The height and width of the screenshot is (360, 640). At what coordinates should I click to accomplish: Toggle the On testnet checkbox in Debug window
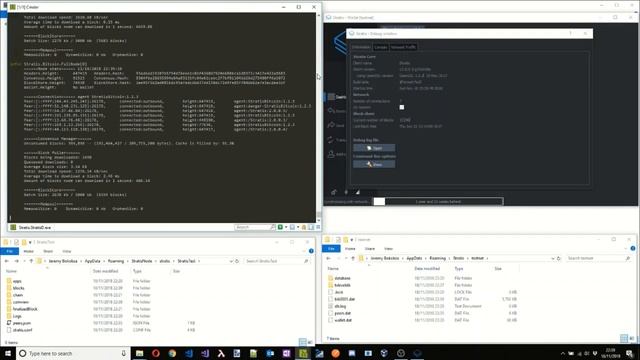[402, 107]
